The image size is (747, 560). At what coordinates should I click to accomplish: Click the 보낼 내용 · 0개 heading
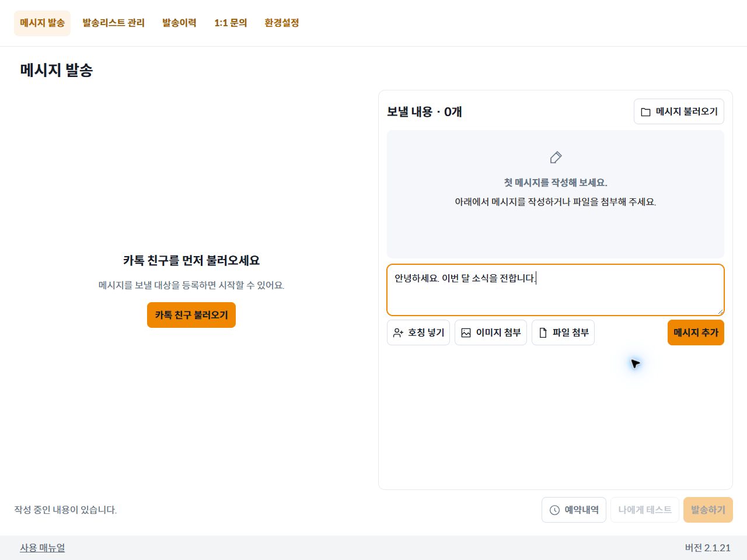(424, 111)
